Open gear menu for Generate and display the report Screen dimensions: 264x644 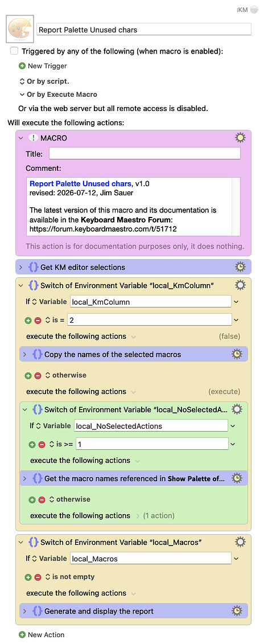click(237, 611)
